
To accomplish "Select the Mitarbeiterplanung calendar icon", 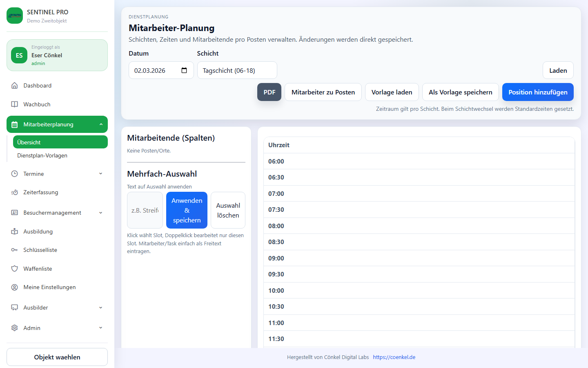I will point(15,124).
